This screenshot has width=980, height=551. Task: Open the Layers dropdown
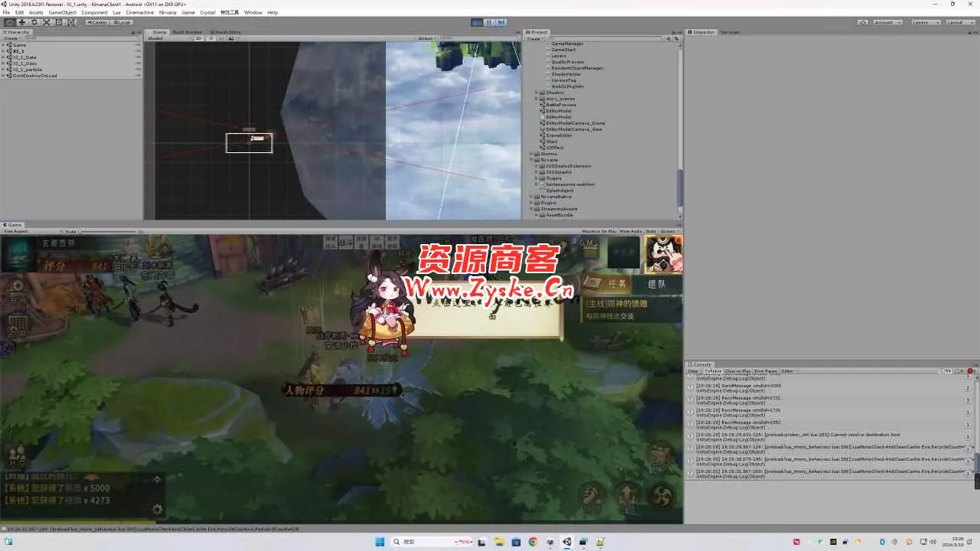point(926,22)
